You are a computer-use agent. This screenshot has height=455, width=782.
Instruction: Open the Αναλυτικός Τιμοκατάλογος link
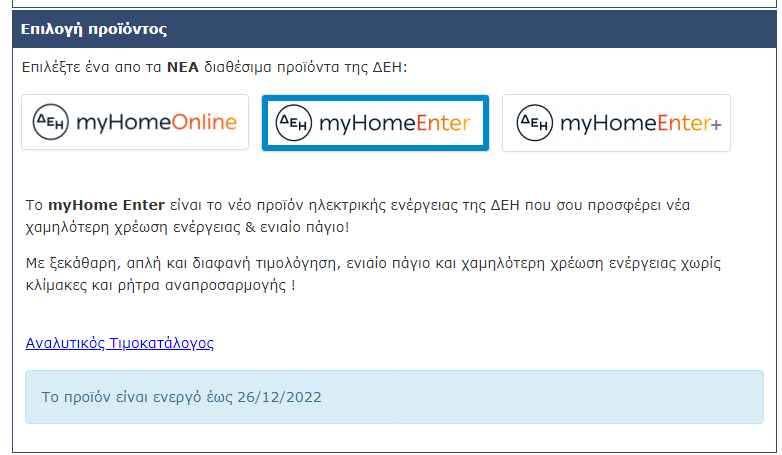120,343
